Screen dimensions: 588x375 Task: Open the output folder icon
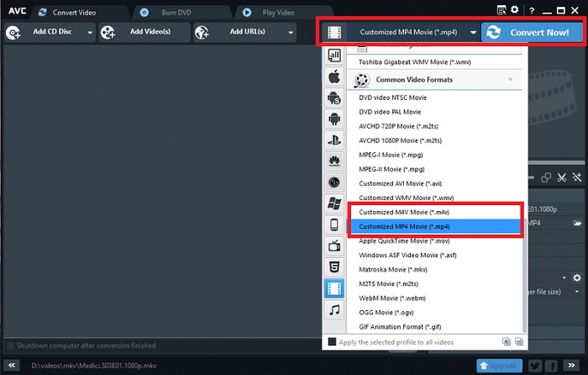point(578,224)
